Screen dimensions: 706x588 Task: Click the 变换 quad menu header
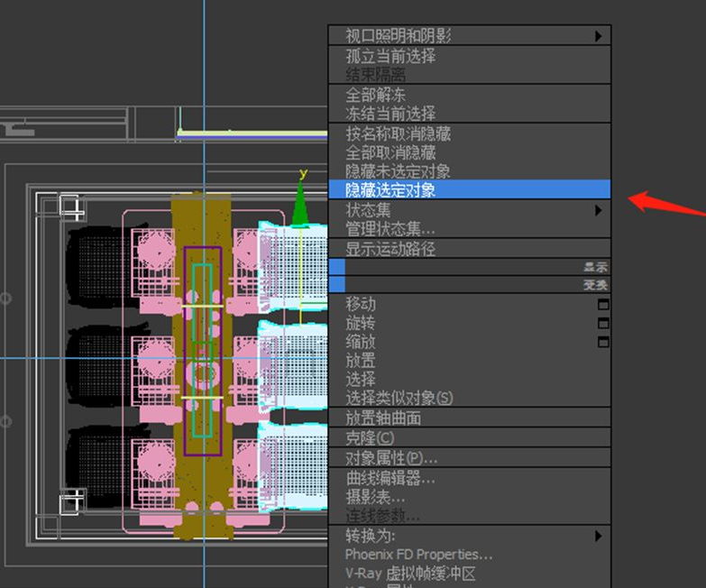tap(470, 285)
